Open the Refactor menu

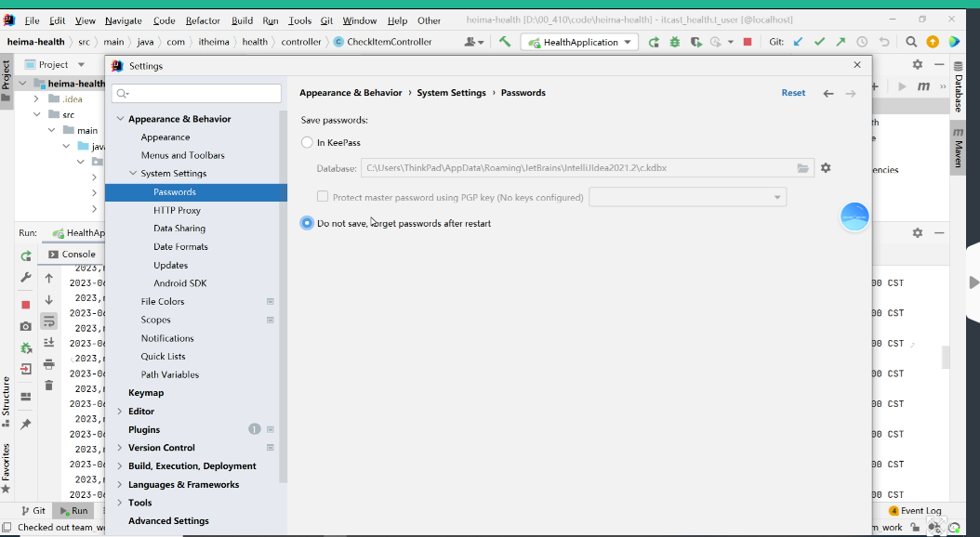click(x=203, y=20)
